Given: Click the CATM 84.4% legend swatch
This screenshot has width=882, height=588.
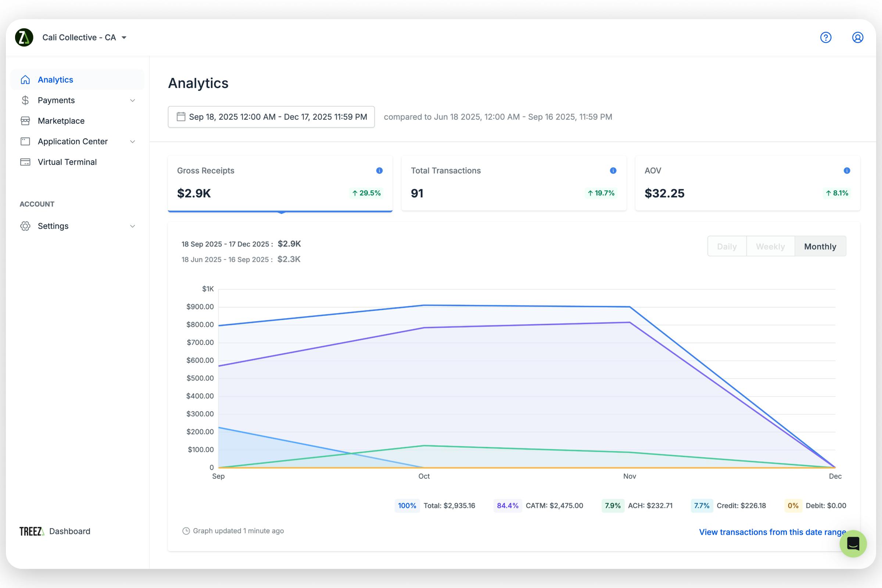Looking at the screenshot, I should [508, 506].
